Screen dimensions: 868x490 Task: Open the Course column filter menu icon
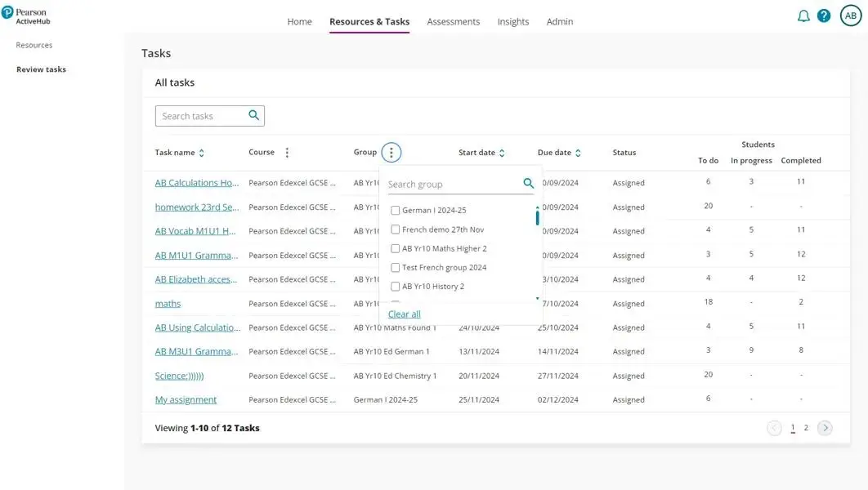click(287, 153)
